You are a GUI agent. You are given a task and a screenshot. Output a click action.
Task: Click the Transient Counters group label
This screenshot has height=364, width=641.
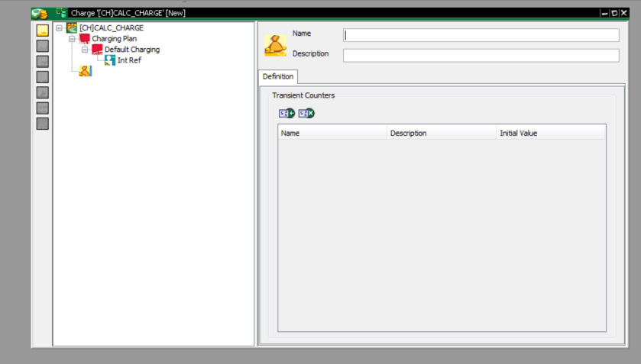pyautogui.click(x=303, y=95)
